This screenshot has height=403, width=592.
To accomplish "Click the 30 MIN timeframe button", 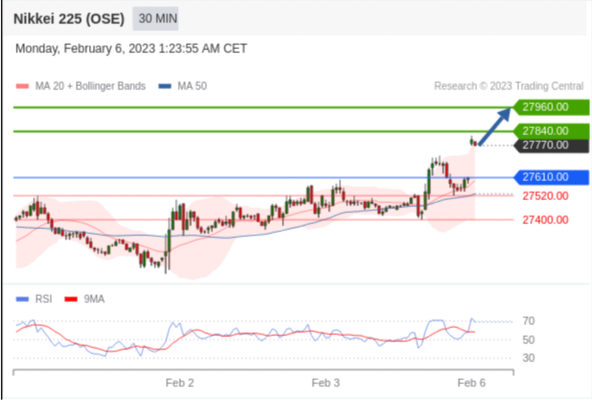I will pyautogui.click(x=156, y=19).
